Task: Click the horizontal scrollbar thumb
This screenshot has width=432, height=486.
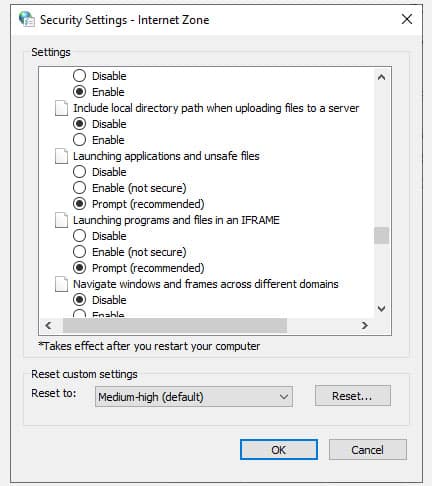Action: 175,325
